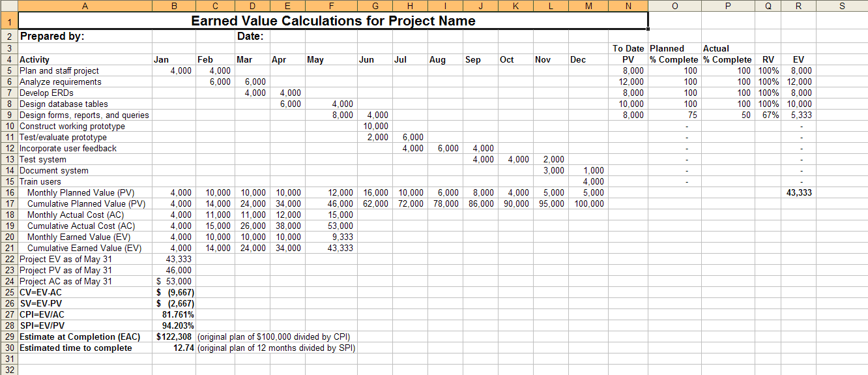The image size is (868, 375).
Task: Click column S header
Action: tap(842, 6)
